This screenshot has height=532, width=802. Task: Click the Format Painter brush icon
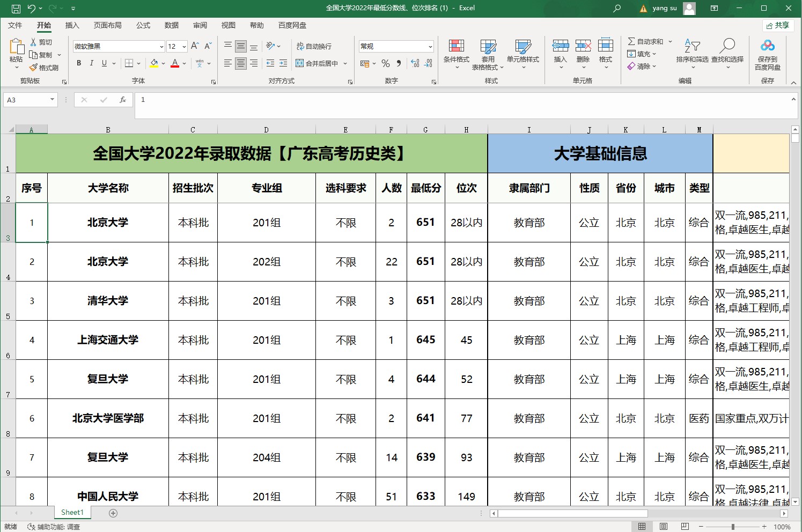pyautogui.click(x=34, y=68)
